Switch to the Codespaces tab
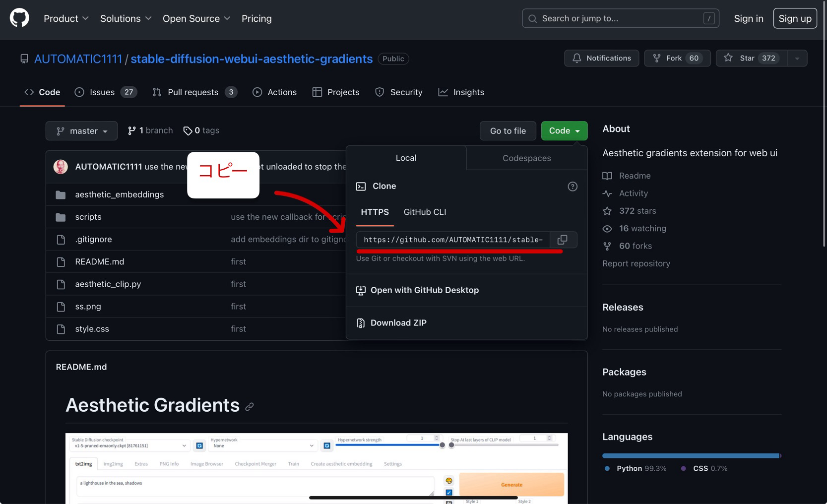This screenshot has height=504, width=827. 526,158
